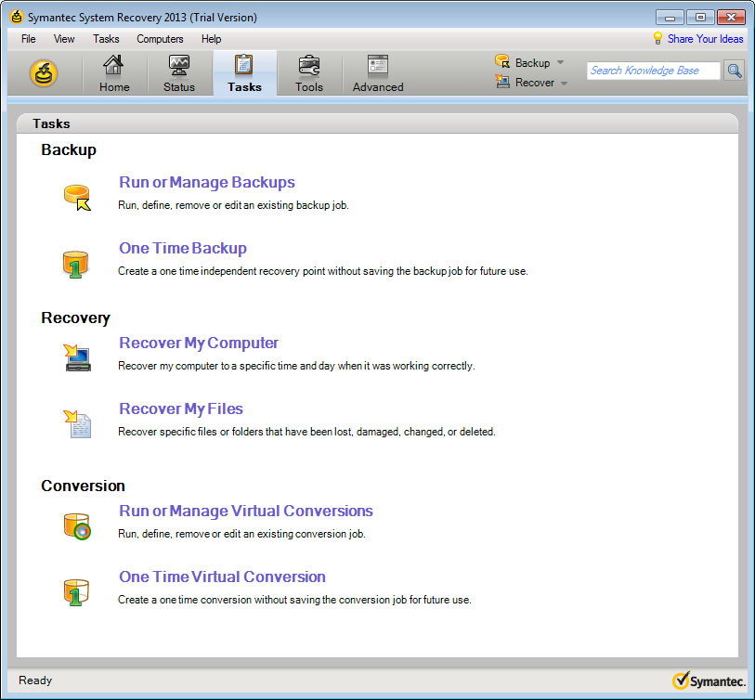The height and width of the screenshot is (700, 755).
Task: Click the Search Knowledge Base input field
Action: 653,71
